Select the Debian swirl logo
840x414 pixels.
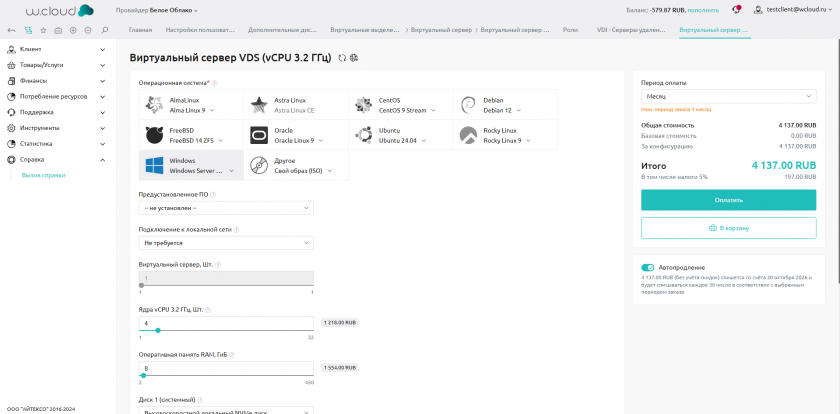tap(468, 105)
